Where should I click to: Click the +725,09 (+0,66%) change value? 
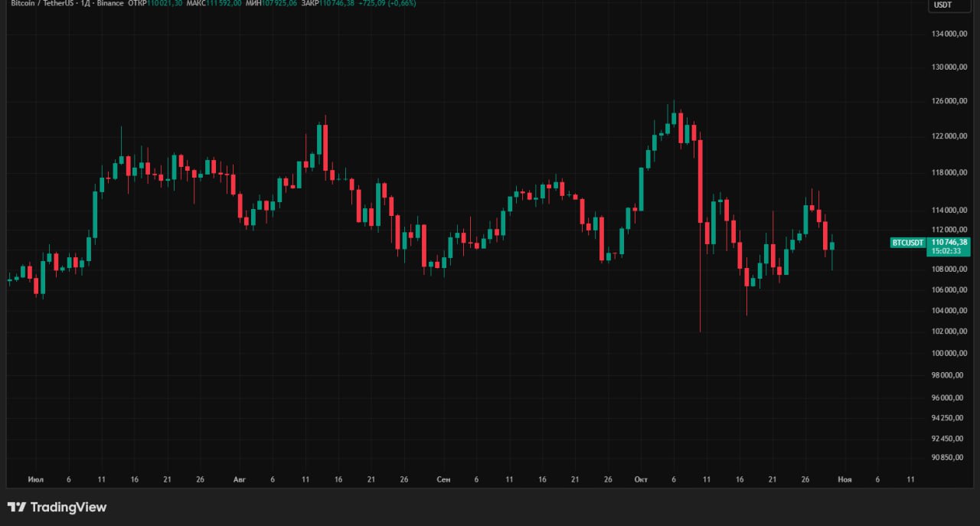pos(391,3)
